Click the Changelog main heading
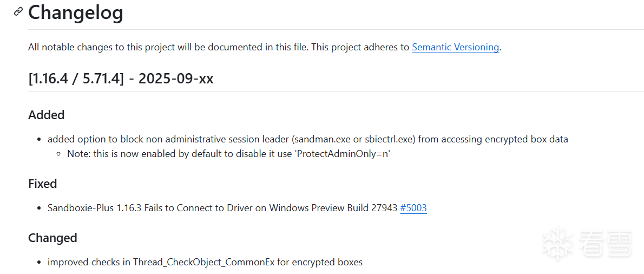Screen dimensions: 644x274 [x=76, y=12]
